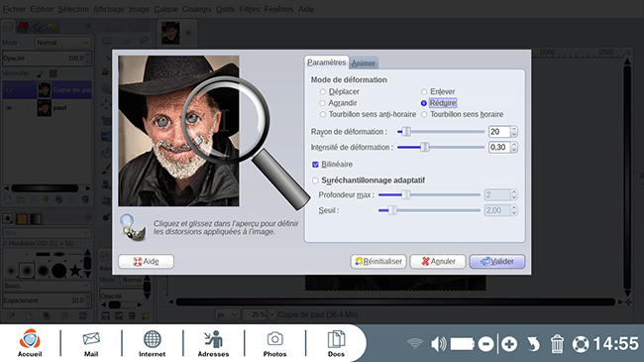644x362 pixels.
Task: Open the Accueil home icon
Action: (x=30, y=343)
